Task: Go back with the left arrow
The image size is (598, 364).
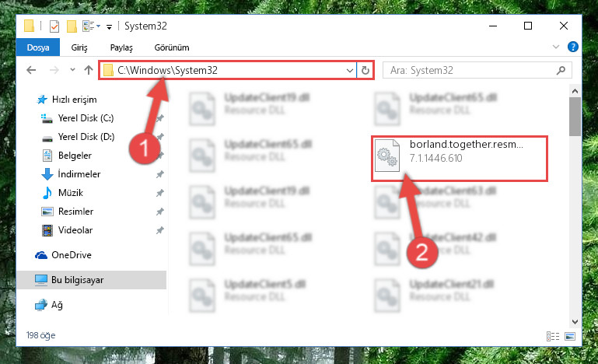Action: point(31,70)
